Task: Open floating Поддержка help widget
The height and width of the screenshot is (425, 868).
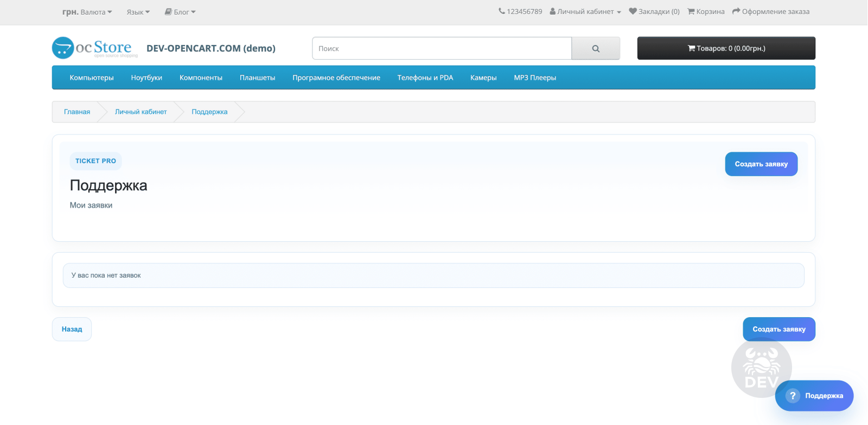Action: click(x=814, y=396)
